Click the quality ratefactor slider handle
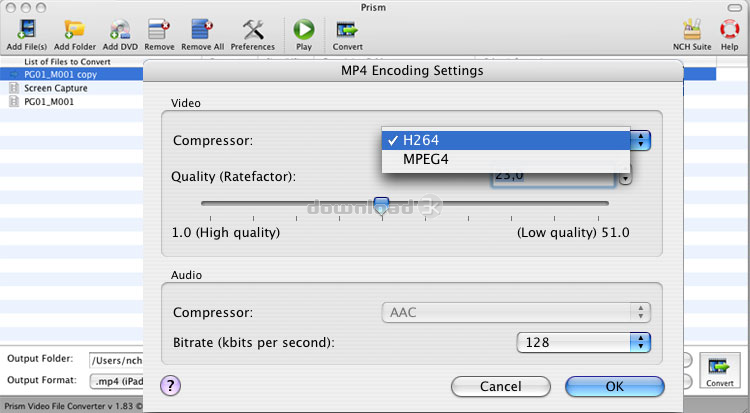Viewport: 750px width, 413px height. pyautogui.click(x=381, y=204)
